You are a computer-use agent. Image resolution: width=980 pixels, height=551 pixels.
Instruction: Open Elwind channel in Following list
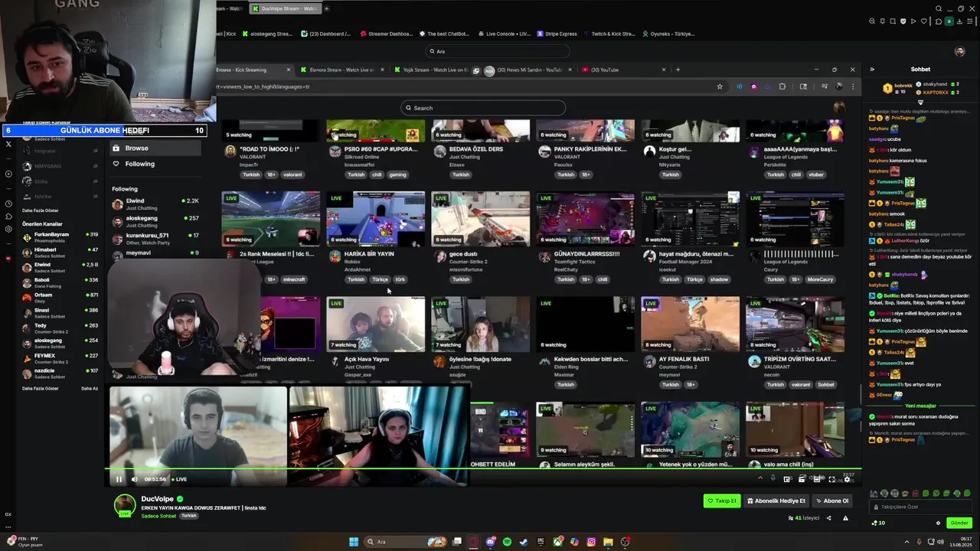(x=155, y=204)
